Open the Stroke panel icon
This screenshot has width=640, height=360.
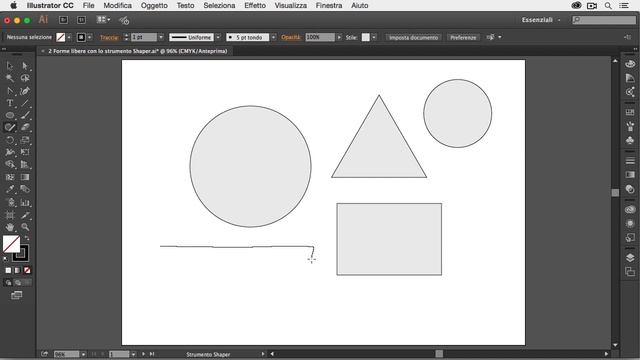click(630, 160)
